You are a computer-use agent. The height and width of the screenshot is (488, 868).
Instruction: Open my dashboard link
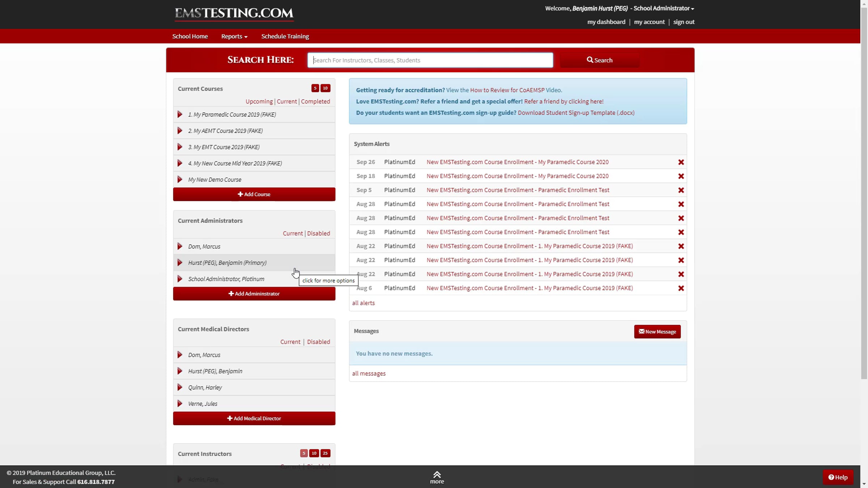(606, 22)
